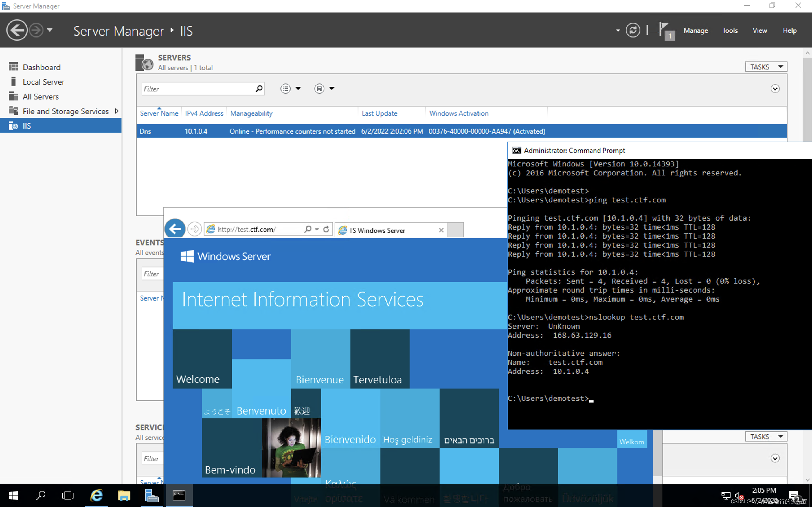Expand dropdown arrow next to save query icon
The image size is (812, 507).
332,89
